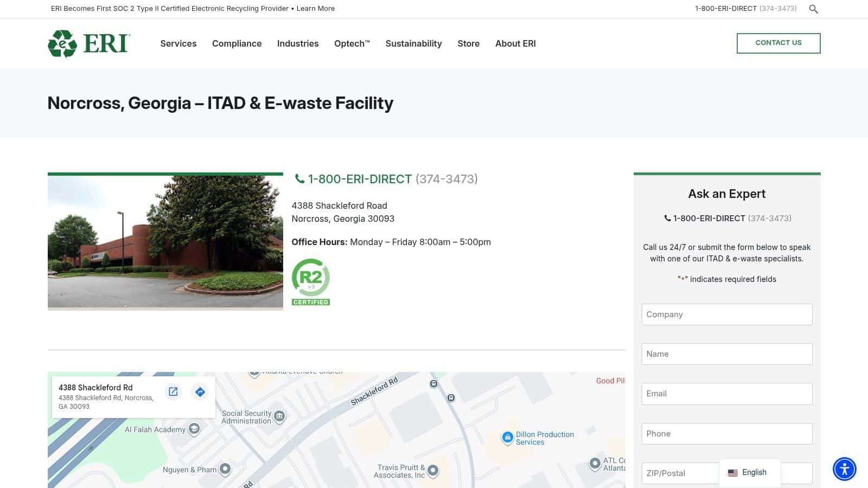Image resolution: width=868 pixels, height=488 pixels.
Task: Open the About ERI menu
Action: (x=515, y=43)
